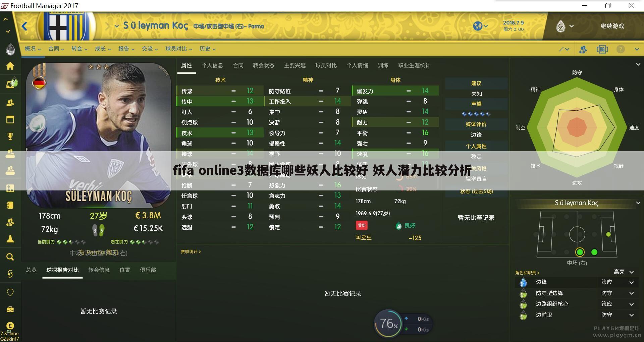Open the briefcase boardroom sidebar icon
This screenshot has height=342, width=644.
(x=10, y=309)
